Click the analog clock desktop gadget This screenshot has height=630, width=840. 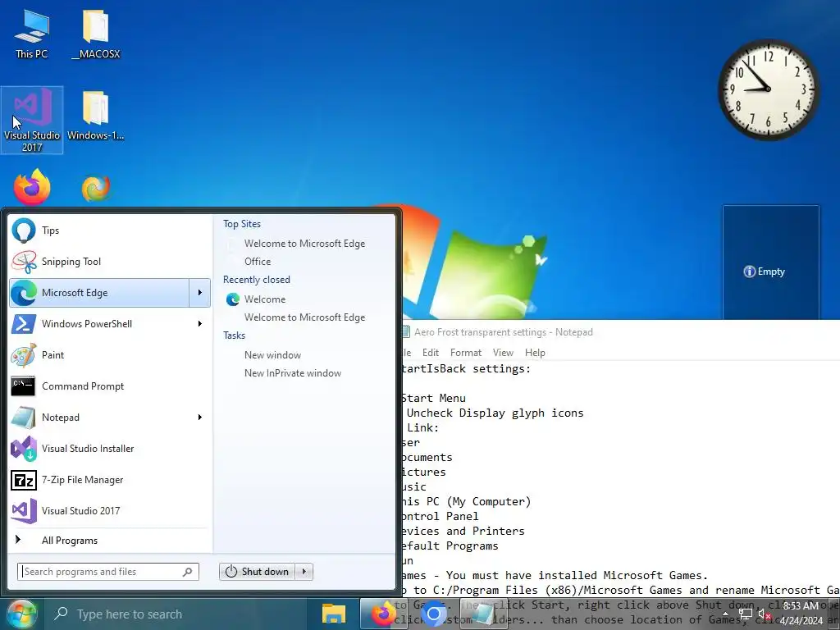[769, 89]
